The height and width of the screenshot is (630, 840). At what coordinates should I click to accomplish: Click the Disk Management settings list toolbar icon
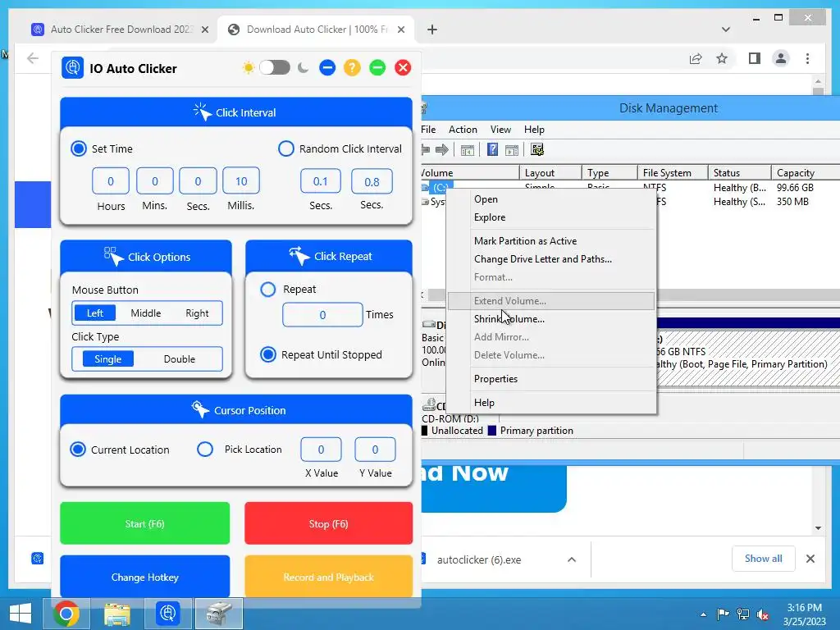pyautogui.click(x=536, y=149)
